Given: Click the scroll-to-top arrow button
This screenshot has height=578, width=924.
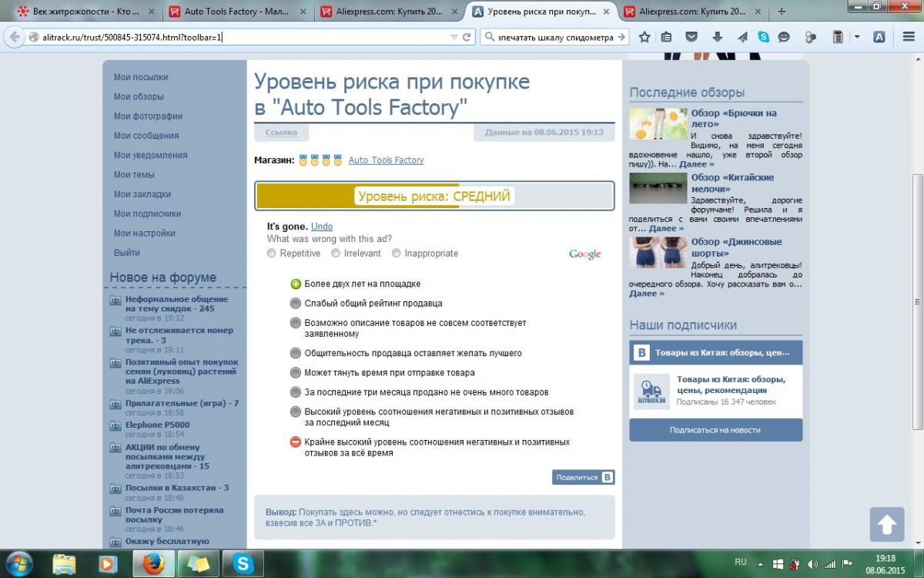Looking at the screenshot, I should 886,525.
